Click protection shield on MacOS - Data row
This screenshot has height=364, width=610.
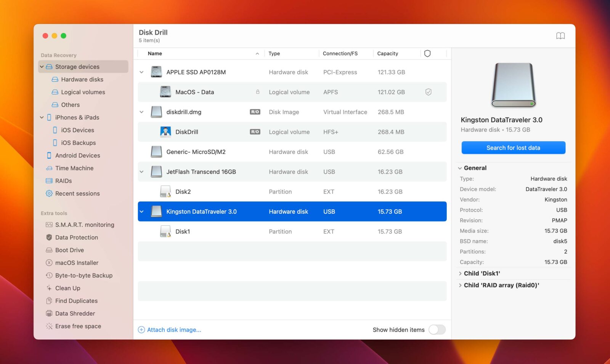pyautogui.click(x=428, y=92)
